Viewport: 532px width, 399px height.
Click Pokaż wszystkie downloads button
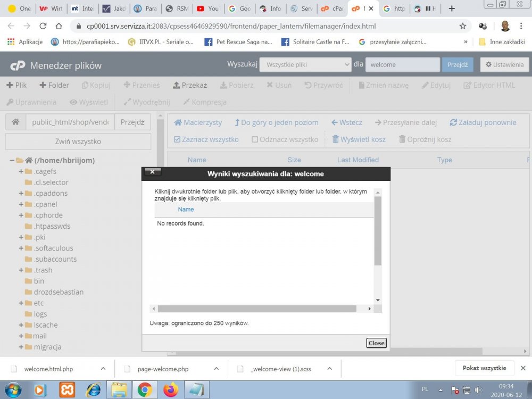(x=484, y=368)
